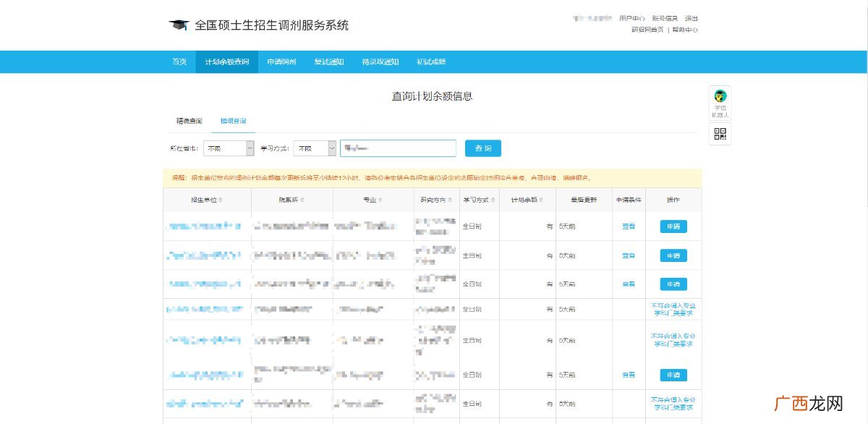Click the 查询计划余额信息 heading

point(432,96)
